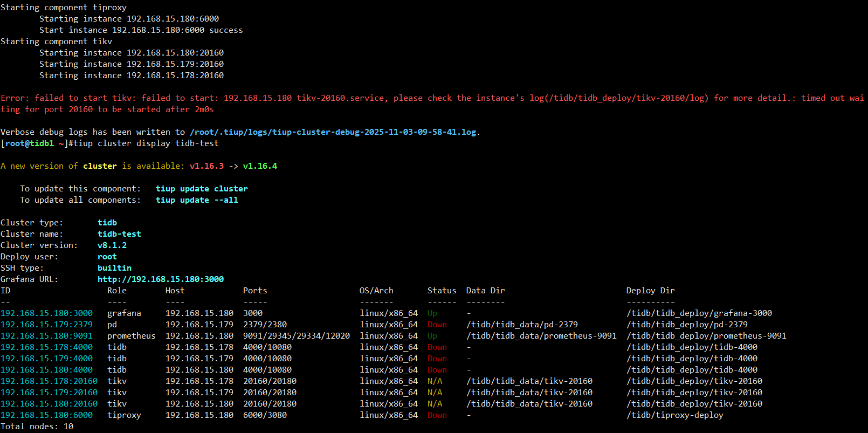Click node ID 192.168.15.178:20160 in the tikv row
Image resolution: width=868 pixels, height=433 pixels.
point(49,381)
